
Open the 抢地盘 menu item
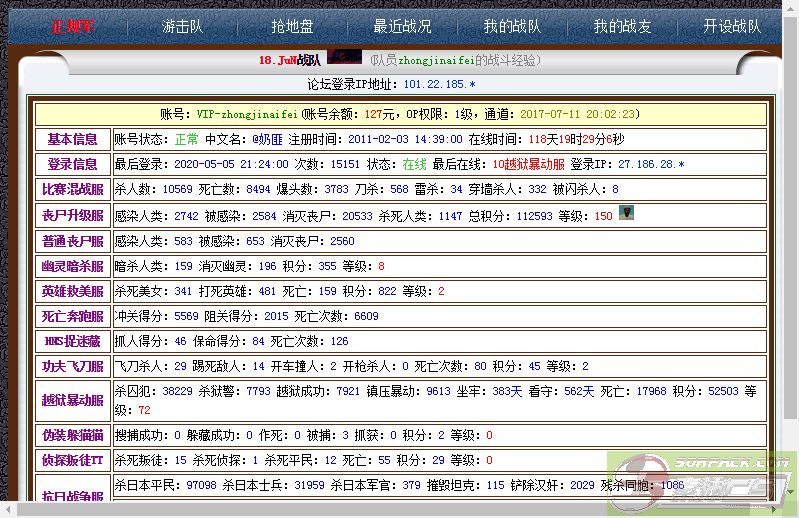tap(292, 27)
